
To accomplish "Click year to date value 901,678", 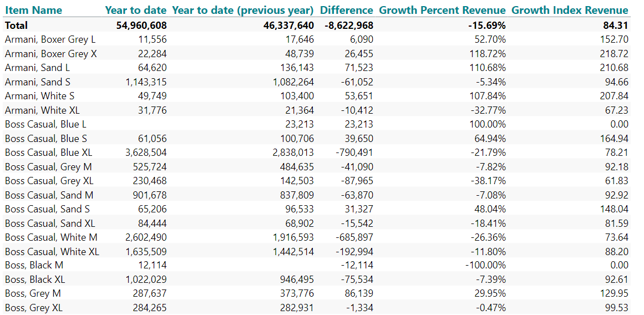I will pyautogui.click(x=151, y=195).
